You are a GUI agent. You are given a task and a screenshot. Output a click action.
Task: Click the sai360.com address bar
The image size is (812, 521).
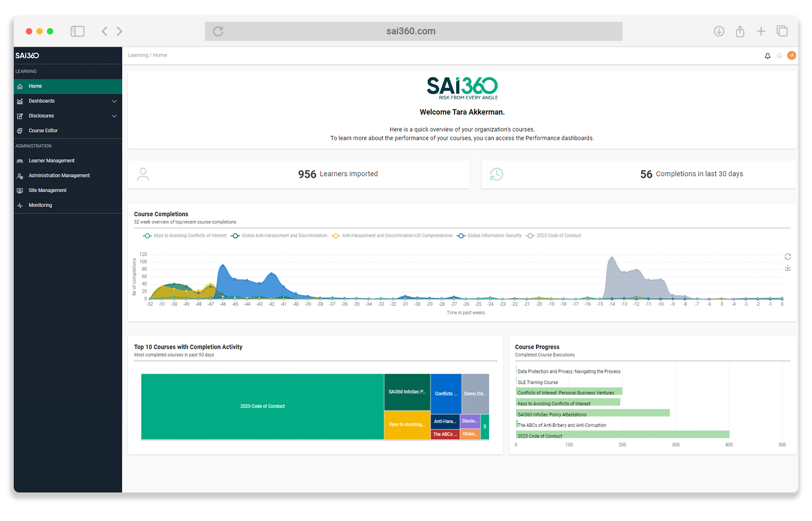(413, 31)
